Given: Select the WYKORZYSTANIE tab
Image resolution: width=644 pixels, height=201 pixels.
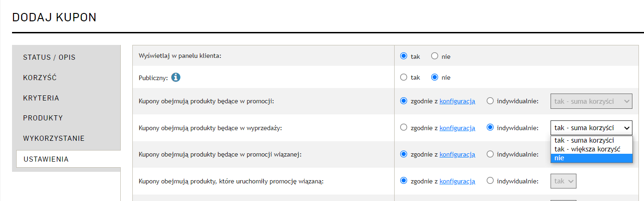Looking at the screenshot, I should coord(66,138).
